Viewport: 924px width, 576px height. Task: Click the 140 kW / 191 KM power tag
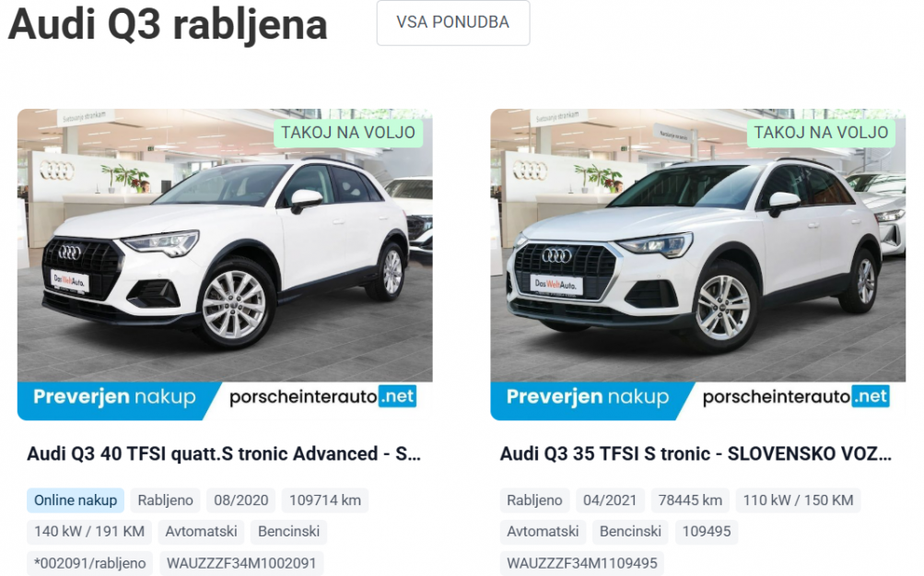89,531
